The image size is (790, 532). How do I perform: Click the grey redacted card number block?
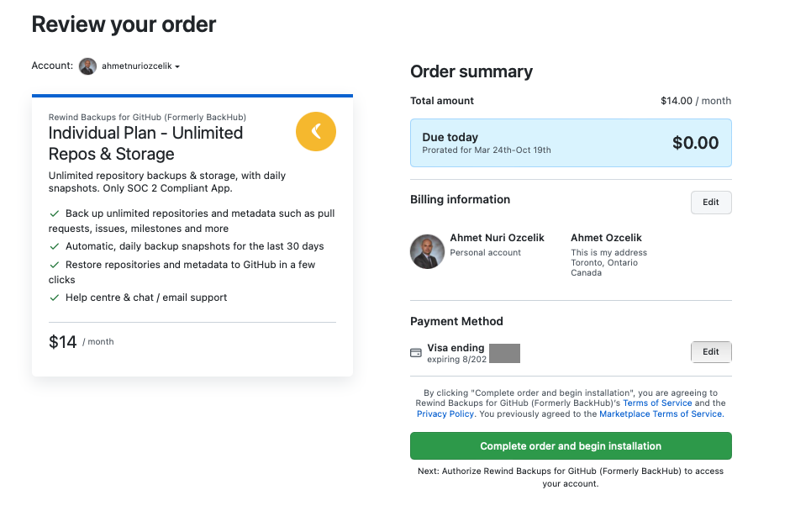(x=504, y=353)
